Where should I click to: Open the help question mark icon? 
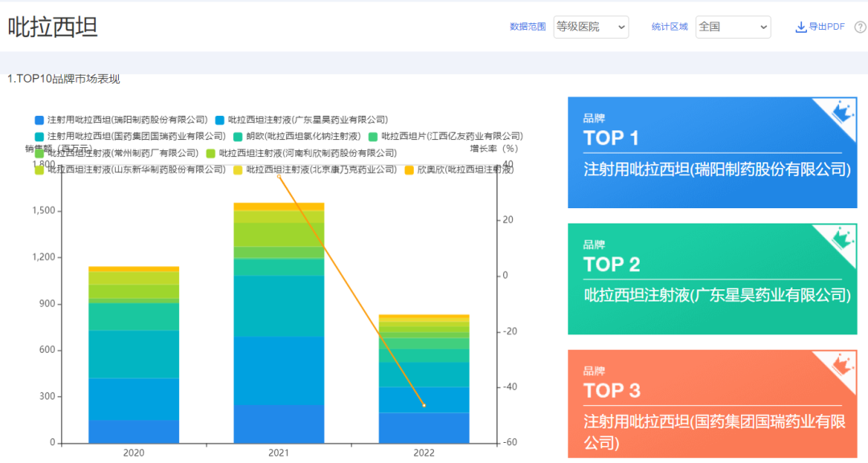coord(860,27)
